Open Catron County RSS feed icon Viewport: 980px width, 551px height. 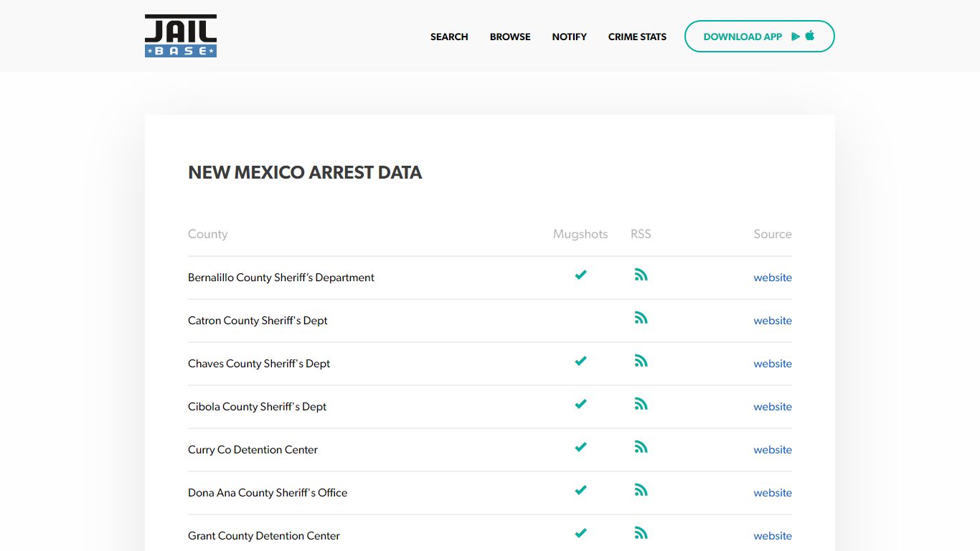pyautogui.click(x=641, y=318)
